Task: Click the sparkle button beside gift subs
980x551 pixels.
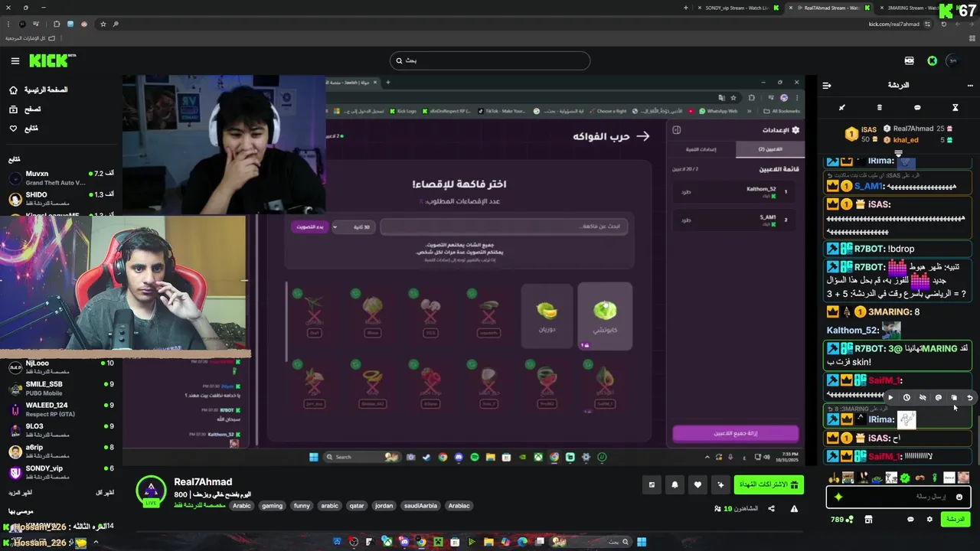Action: click(x=720, y=485)
